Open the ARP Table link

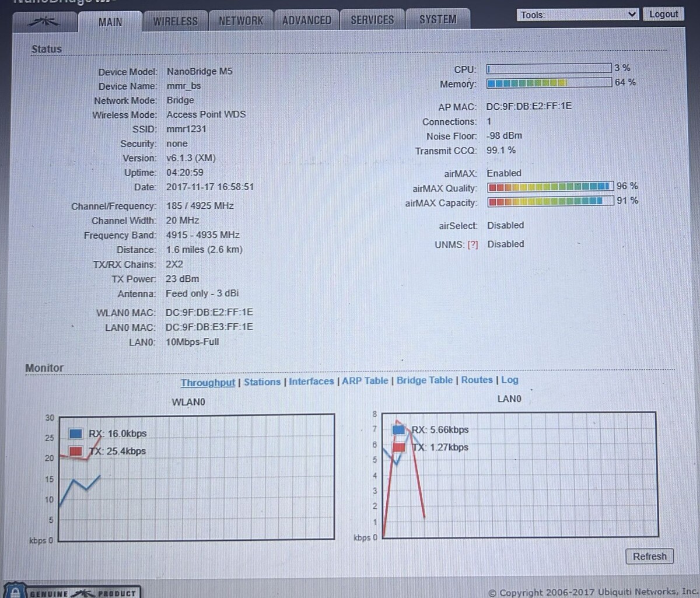coord(365,380)
